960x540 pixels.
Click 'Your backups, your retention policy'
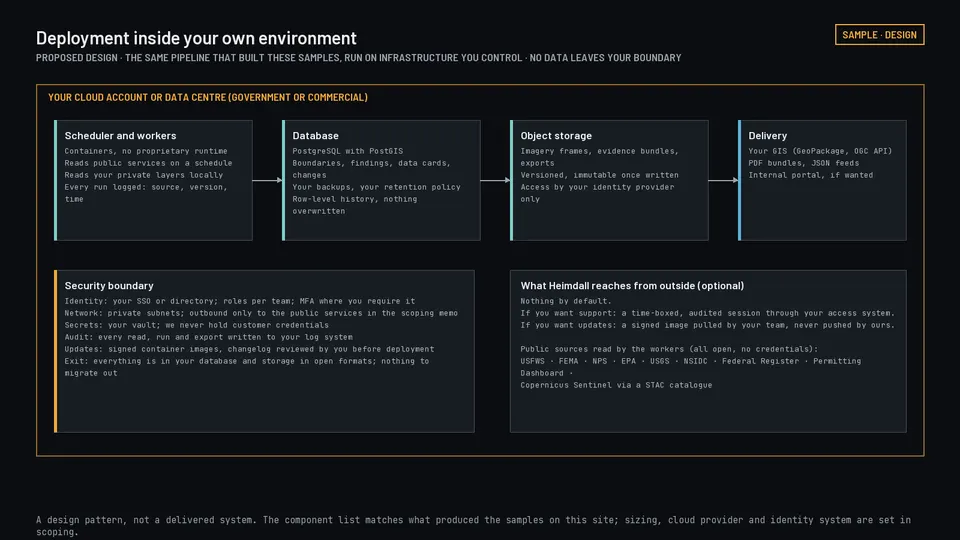click(x=377, y=187)
